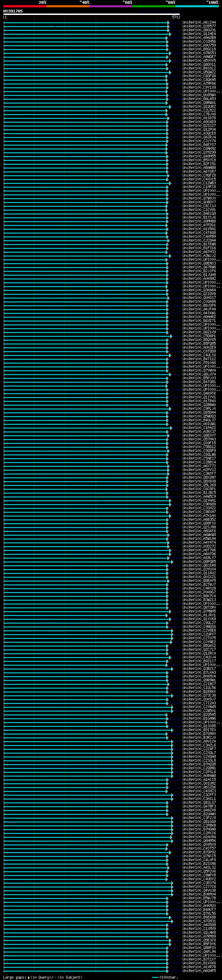
Task: Select hit label UniRef100_A3WJJ2
Action: point(199,256)
